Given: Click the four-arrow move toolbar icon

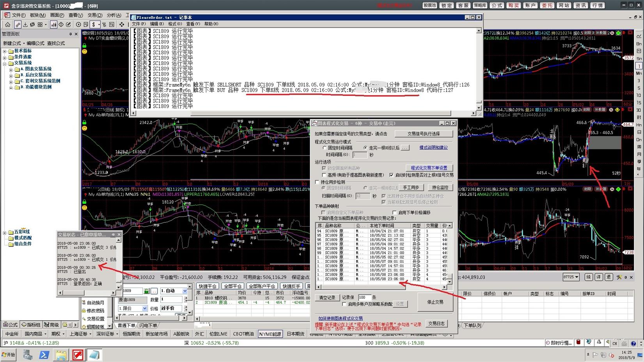Looking at the screenshot, I should click(122, 25).
